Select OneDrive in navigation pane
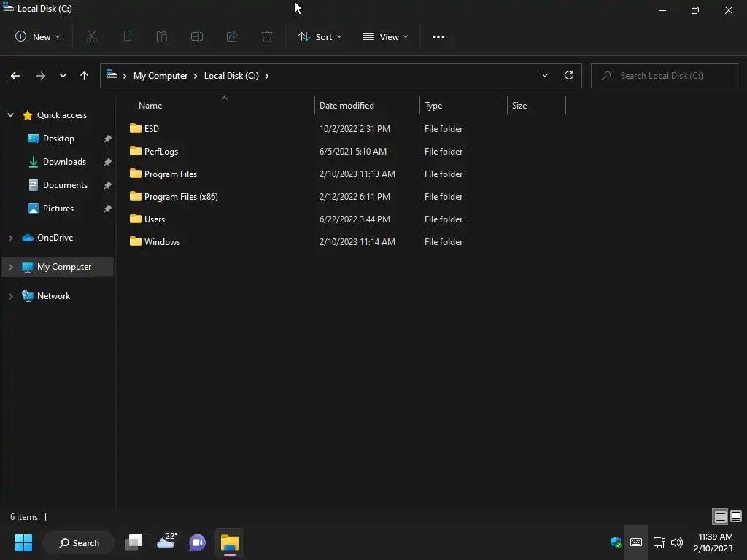The image size is (747, 560). (55, 237)
